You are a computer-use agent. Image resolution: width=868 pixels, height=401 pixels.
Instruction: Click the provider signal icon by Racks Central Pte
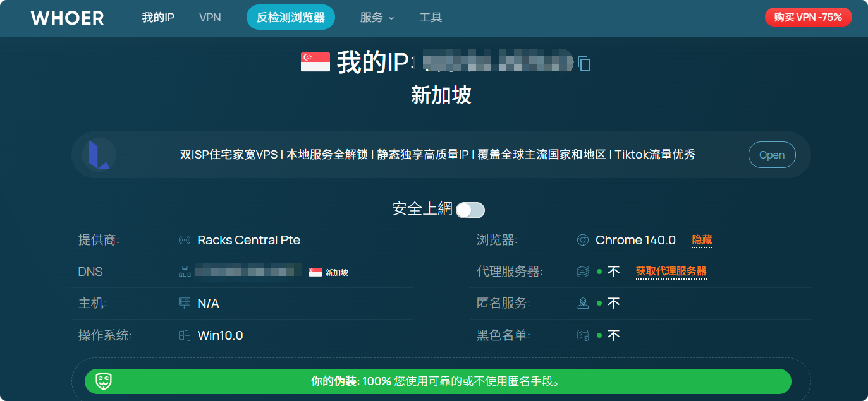tap(185, 241)
